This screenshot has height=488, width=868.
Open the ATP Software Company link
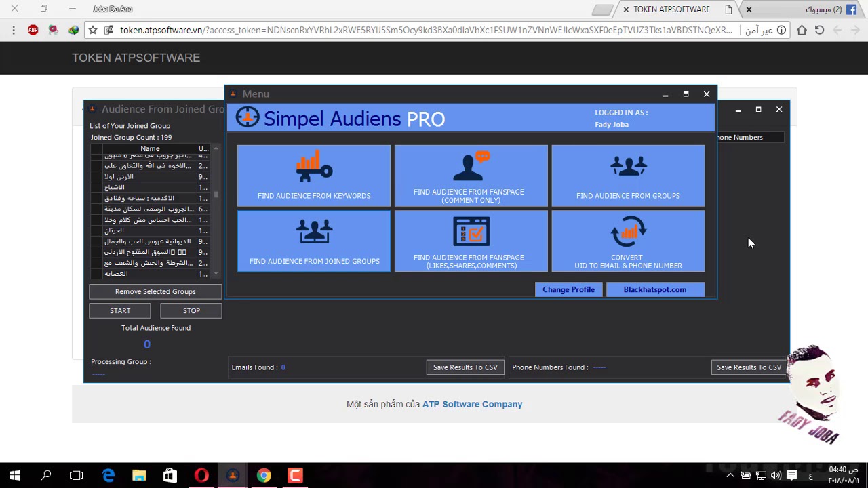(472, 404)
